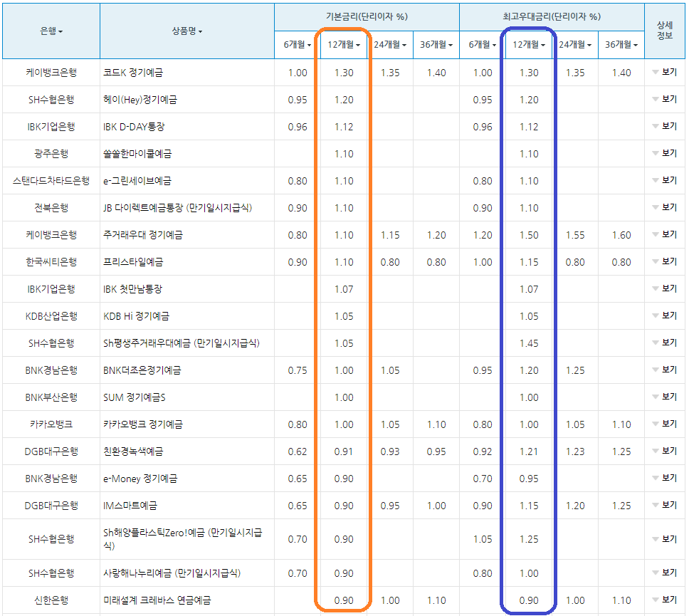Show 보기 details for e-그린세이브예금
Image resolution: width=689 pixels, height=616 pixels.
pyautogui.click(x=665, y=180)
